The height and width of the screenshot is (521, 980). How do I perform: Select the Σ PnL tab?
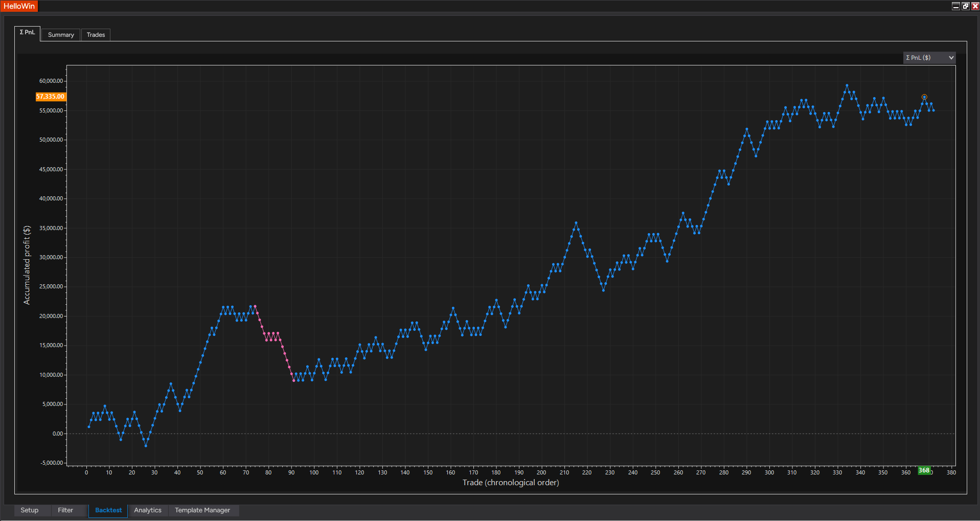coord(27,33)
